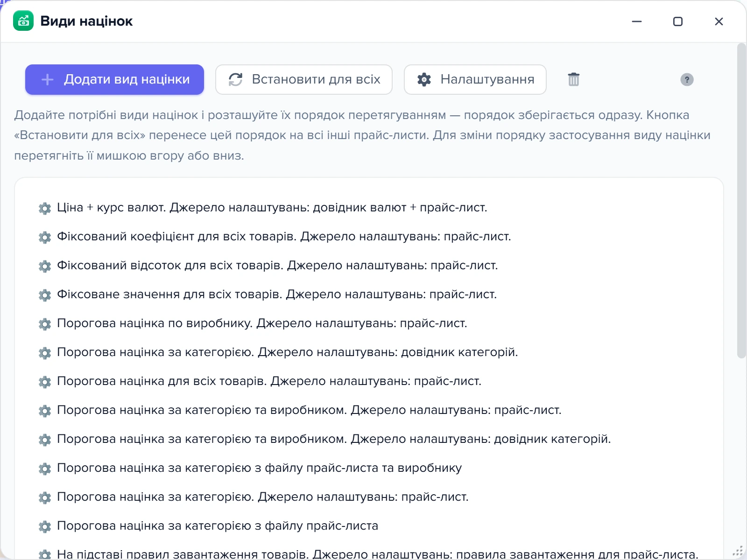The image size is (747, 560).
Task: Click gear icon of 'Порогова націнка по виробнику' row
Action: tap(45, 324)
